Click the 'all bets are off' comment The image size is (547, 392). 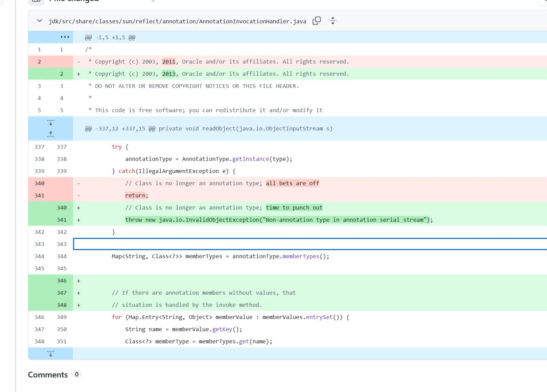pyautogui.click(x=293, y=183)
